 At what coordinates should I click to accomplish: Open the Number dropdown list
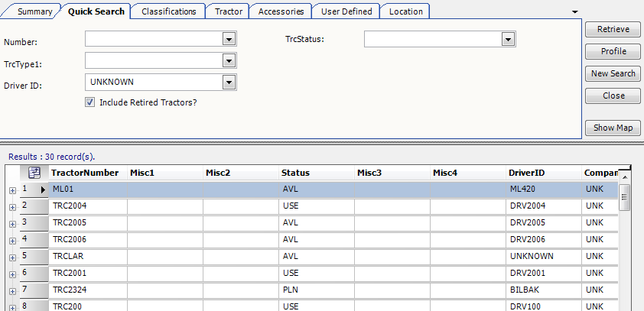coord(227,38)
